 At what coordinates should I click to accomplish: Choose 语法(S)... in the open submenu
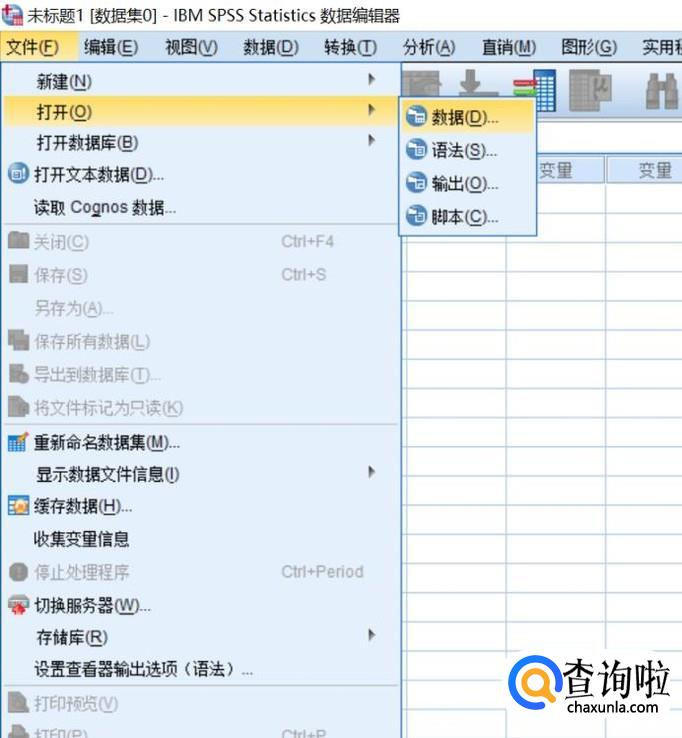click(468, 150)
